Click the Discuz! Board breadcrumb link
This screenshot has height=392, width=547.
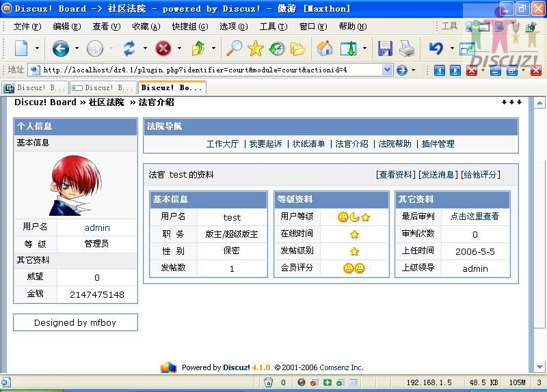(x=45, y=102)
